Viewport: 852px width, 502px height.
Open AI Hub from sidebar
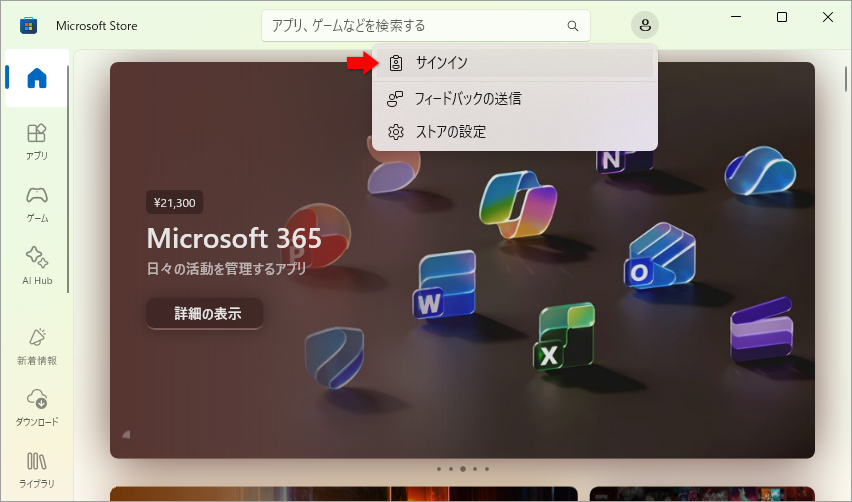37,265
